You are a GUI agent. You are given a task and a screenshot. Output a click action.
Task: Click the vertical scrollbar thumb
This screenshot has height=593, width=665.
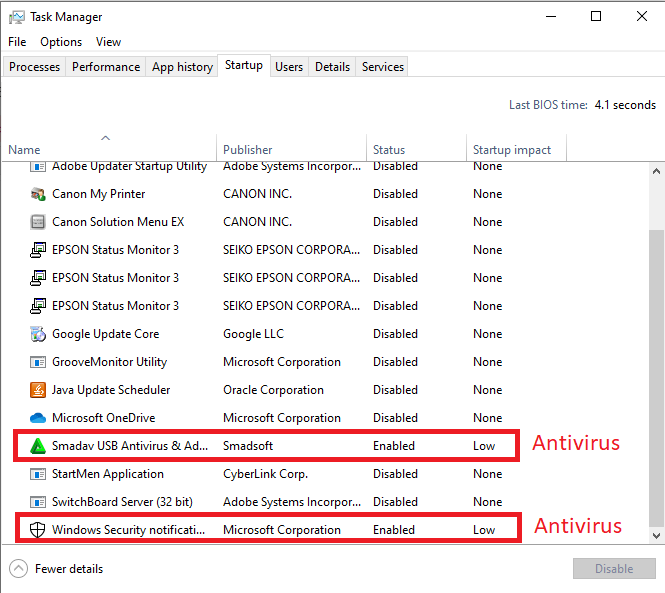coord(656,378)
